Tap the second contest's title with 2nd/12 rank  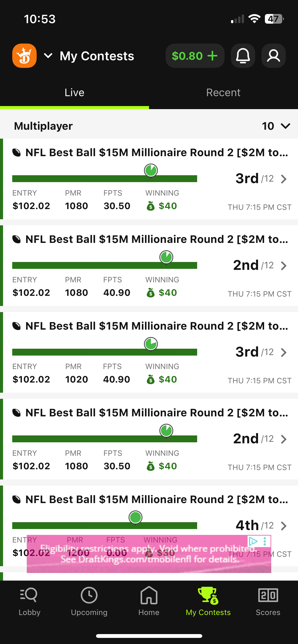click(x=157, y=239)
